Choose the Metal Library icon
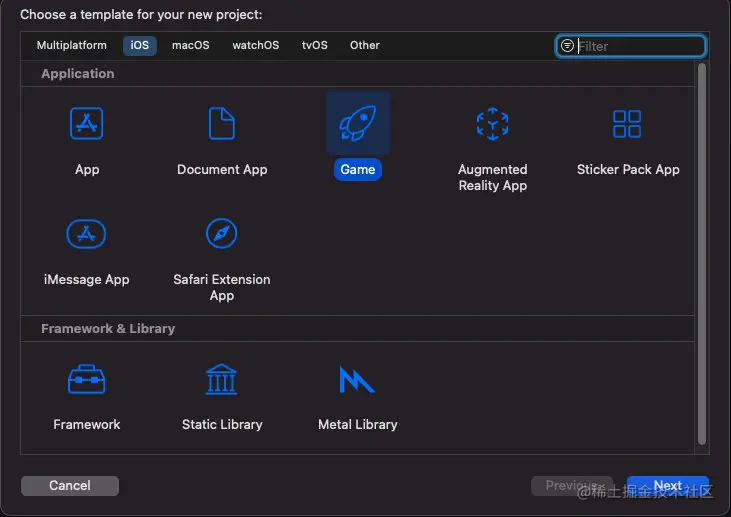The image size is (731, 517). 357,379
